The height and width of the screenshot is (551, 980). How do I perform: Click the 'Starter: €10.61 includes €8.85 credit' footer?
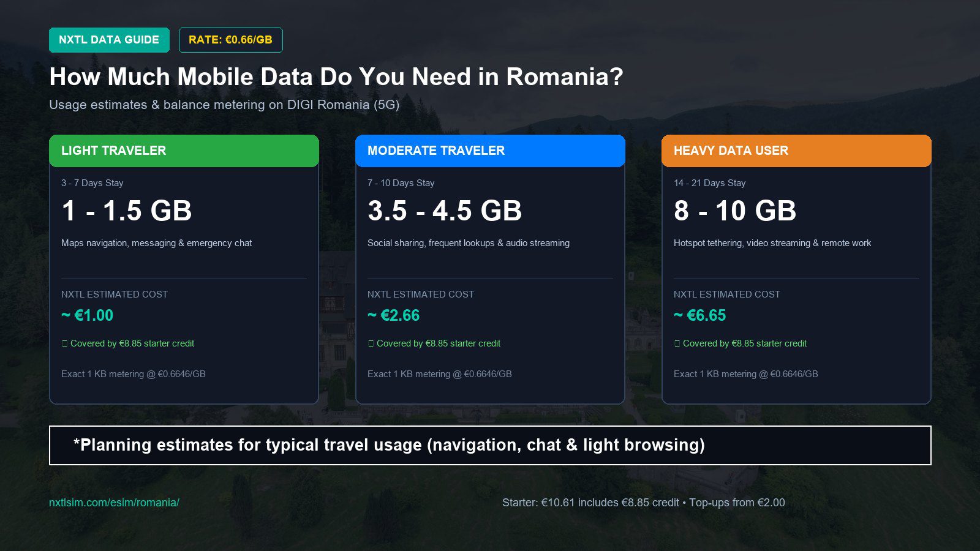coord(590,503)
